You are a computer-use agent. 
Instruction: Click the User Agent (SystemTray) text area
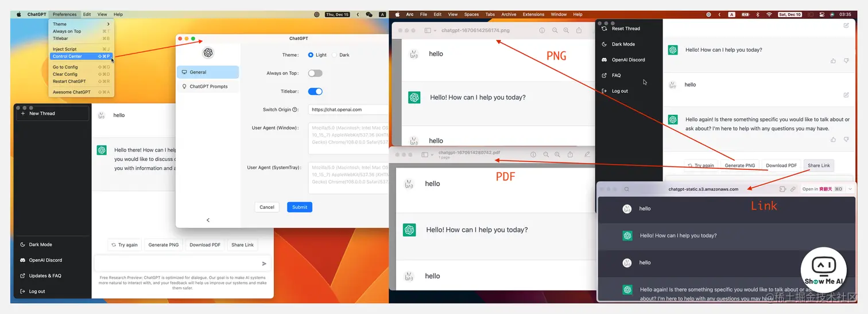coord(348,178)
